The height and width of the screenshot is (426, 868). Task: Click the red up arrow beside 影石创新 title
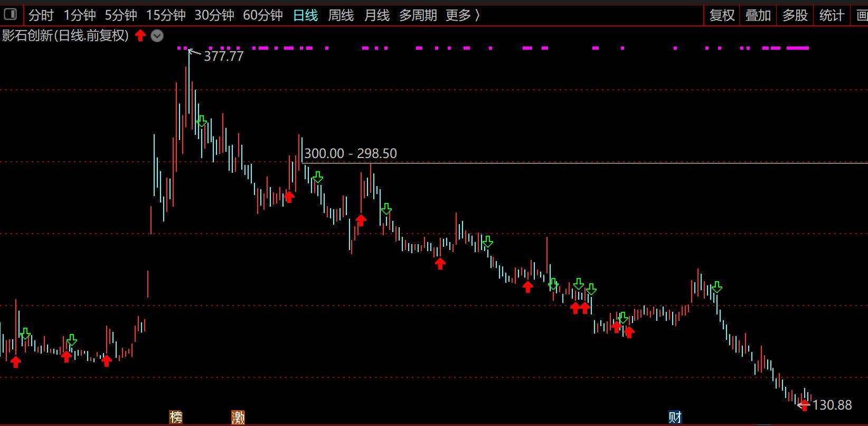140,35
